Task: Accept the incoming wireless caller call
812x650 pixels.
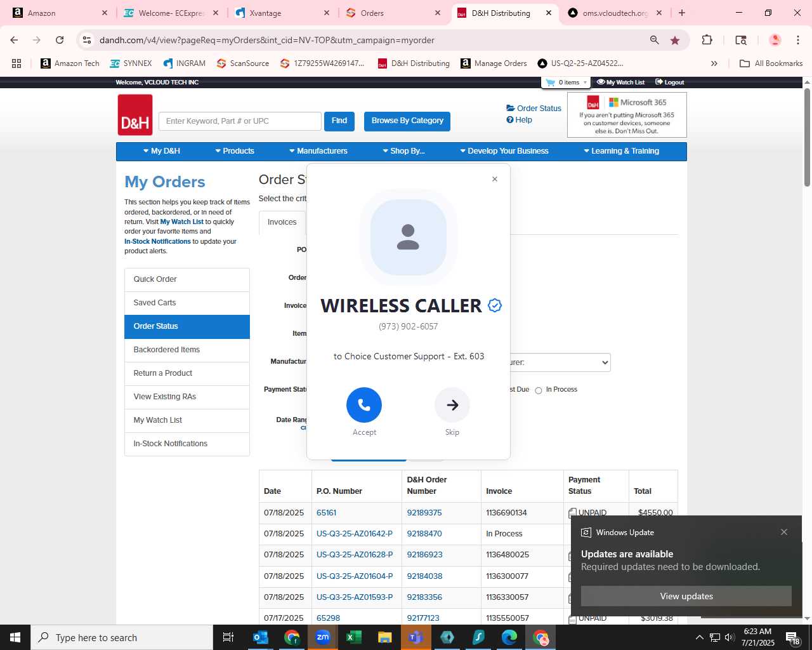Action: [x=364, y=405]
